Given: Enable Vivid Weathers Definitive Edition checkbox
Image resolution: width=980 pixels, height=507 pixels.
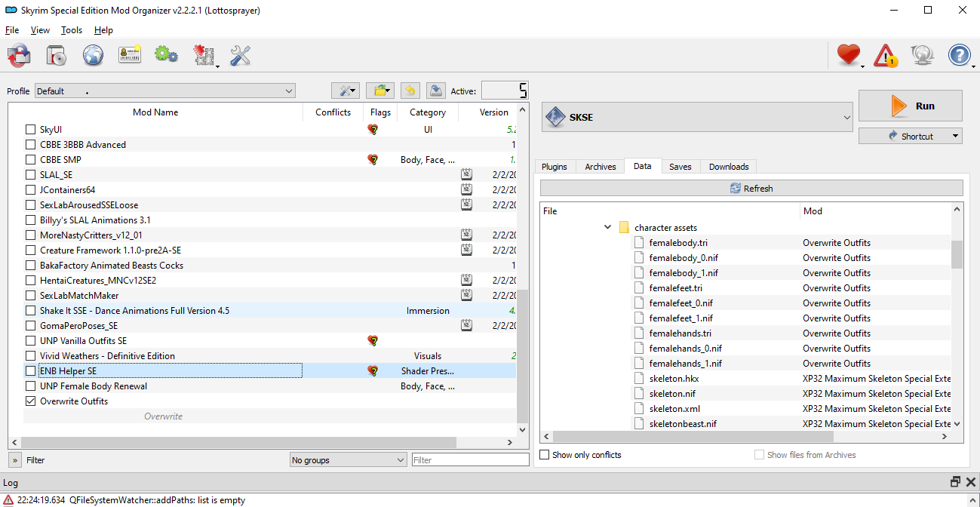Looking at the screenshot, I should (x=31, y=356).
